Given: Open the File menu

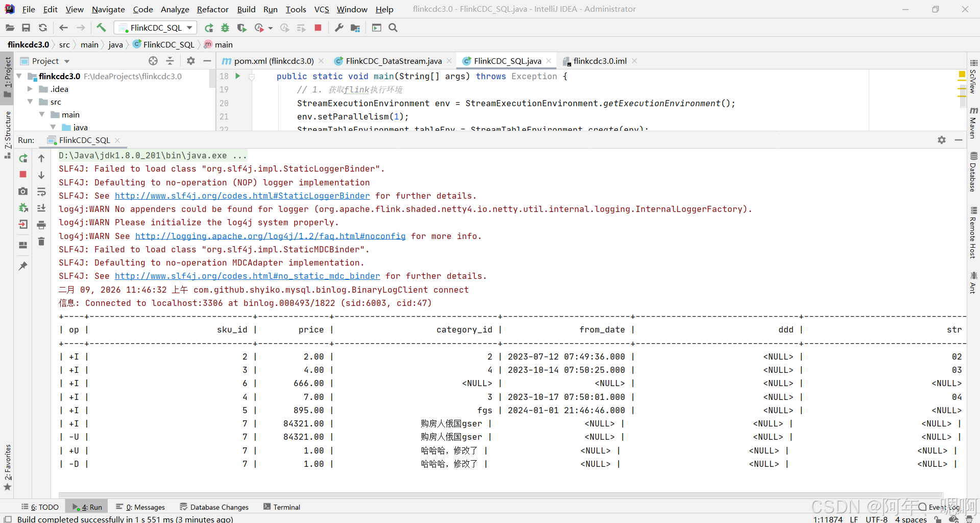Looking at the screenshot, I should (29, 9).
